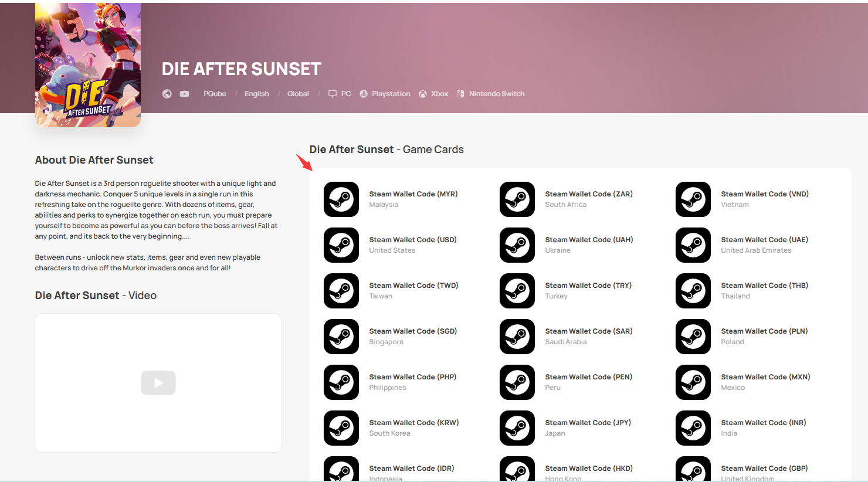Image resolution: width=868 pixels, height=482 pixels.
Task: Click the Malaysia country label
Action: (384, 205)
